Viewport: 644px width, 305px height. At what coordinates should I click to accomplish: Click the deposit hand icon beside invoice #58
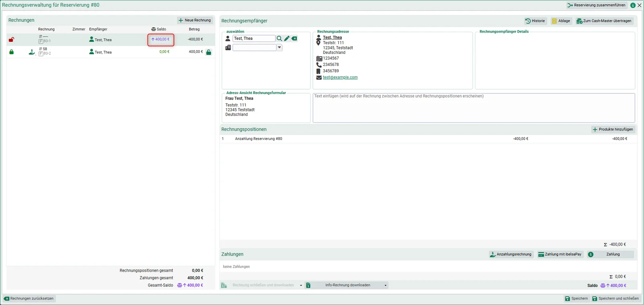(x=32, y=52)
